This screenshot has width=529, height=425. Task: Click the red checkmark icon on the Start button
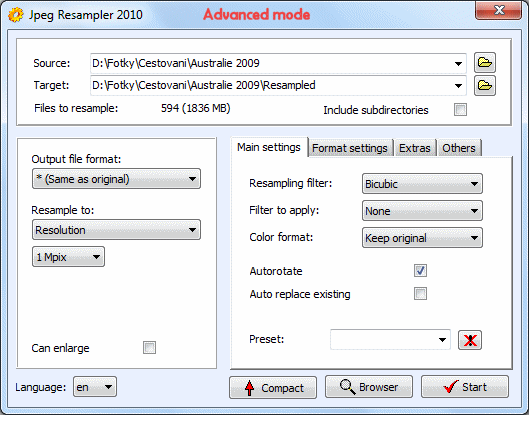coord(450,387)
